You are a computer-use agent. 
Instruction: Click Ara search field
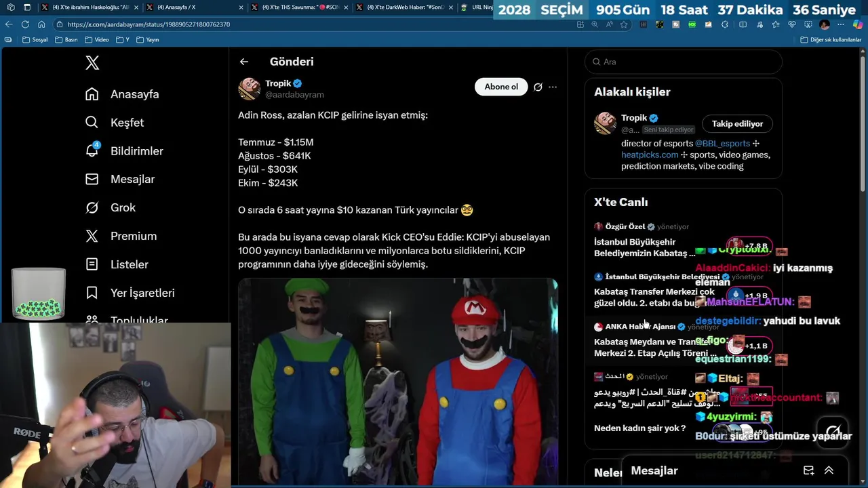683,62
